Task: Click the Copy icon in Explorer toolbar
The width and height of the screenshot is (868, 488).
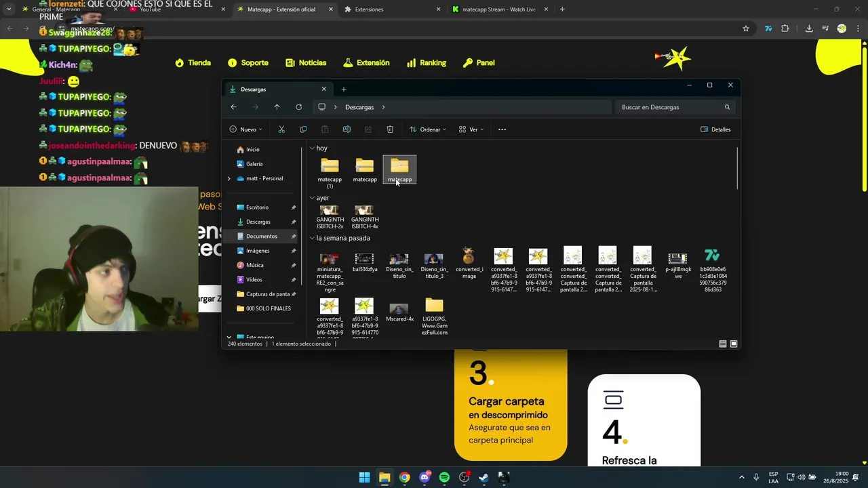Action: click(303, 129)
